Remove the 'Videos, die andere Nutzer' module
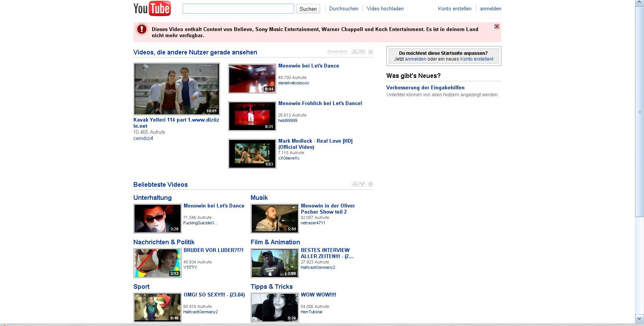 tap(371, 52)
